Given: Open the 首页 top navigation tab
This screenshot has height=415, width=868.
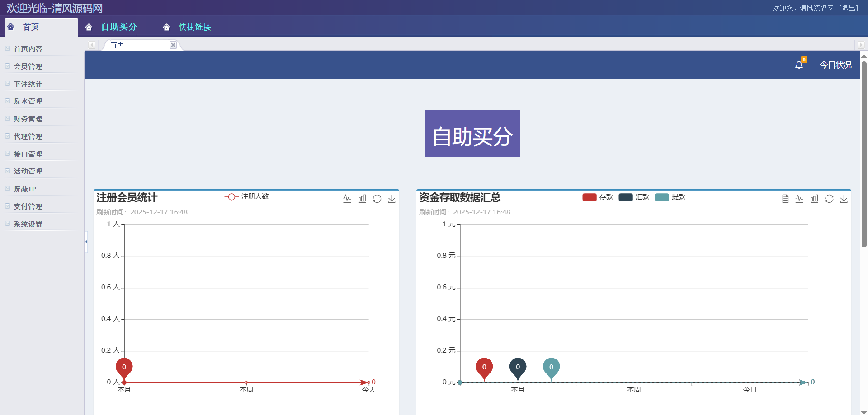Looking at the screenshot, I should coord(41,27).
